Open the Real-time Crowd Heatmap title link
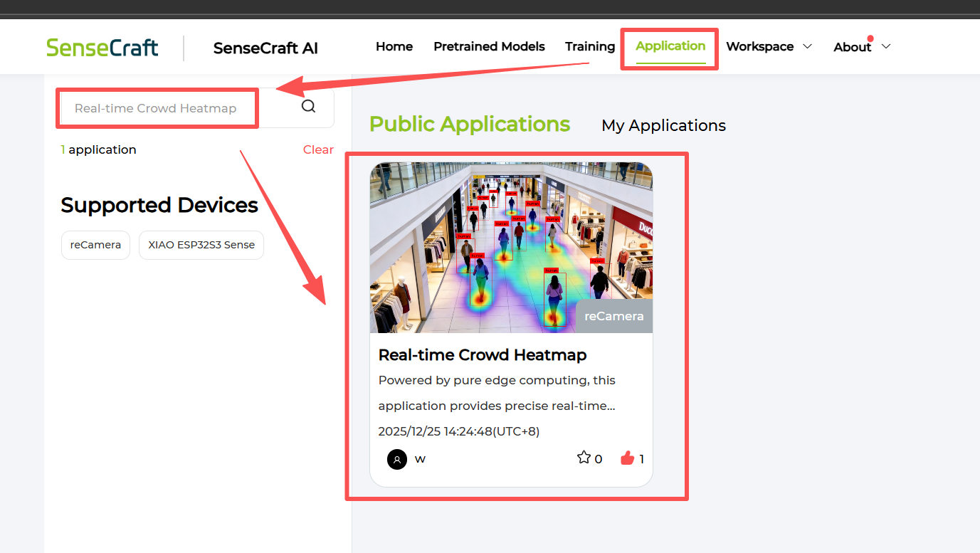 click(483, 355)
